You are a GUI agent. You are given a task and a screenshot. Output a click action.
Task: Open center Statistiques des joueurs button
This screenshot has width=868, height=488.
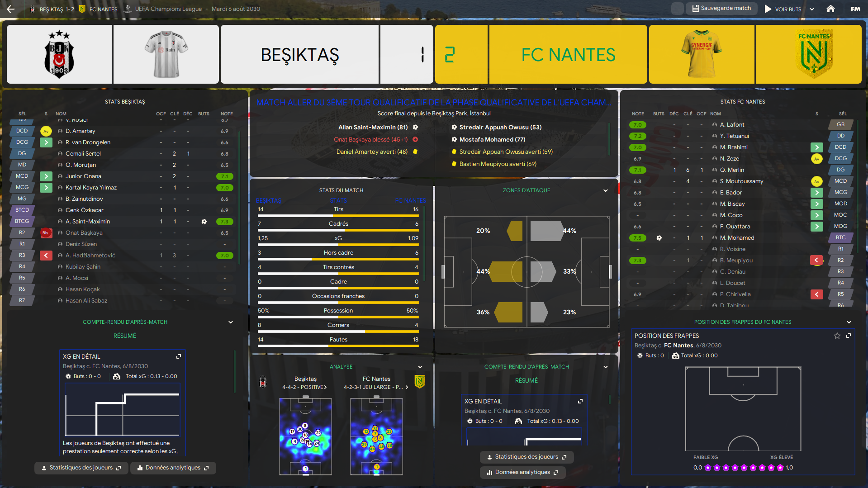pos(527,457)
